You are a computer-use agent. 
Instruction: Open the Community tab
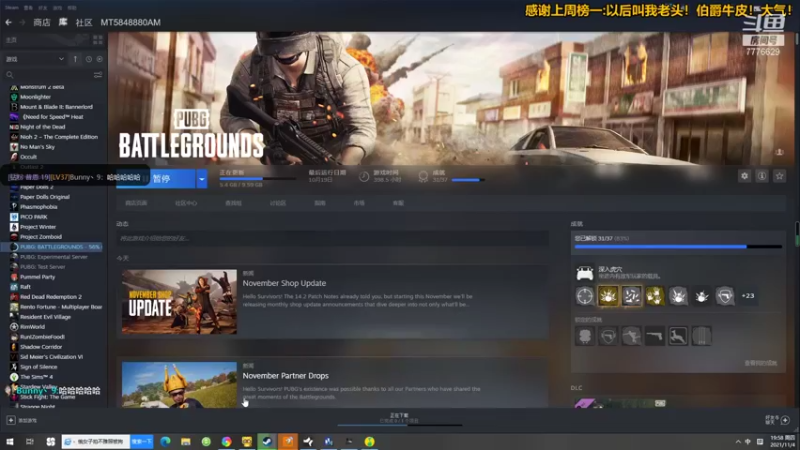tap(84, 22)
